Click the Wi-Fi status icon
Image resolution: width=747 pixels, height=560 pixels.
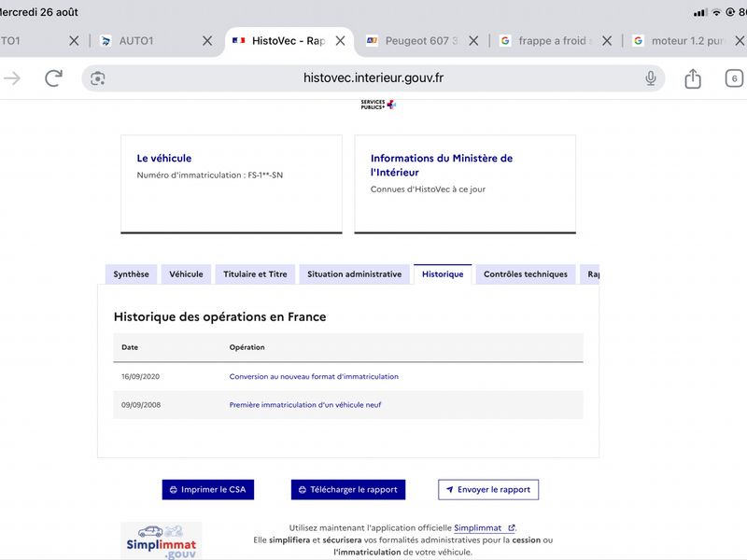click(716, 12)
